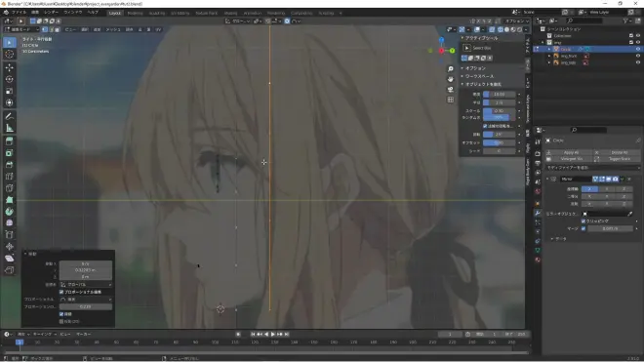644x362 pixels.
Task: Collapse the Mirror modifier panel arrow
Action: coord(547,180)
